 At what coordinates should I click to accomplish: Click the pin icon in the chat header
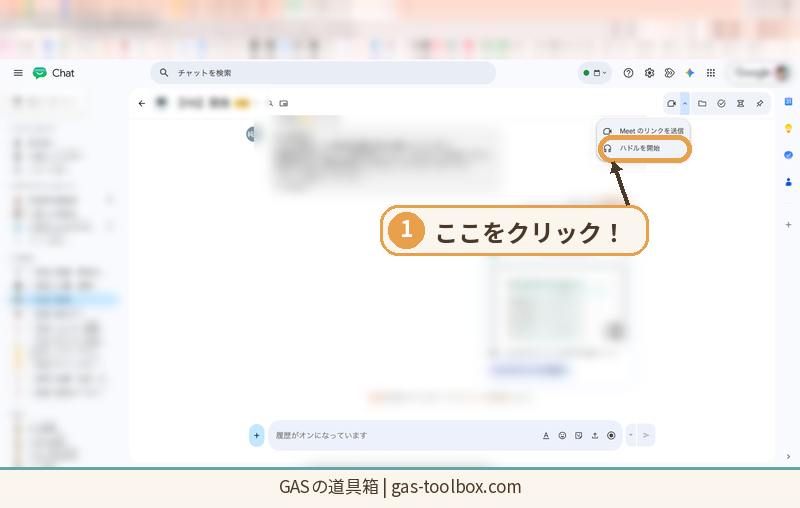760,104
